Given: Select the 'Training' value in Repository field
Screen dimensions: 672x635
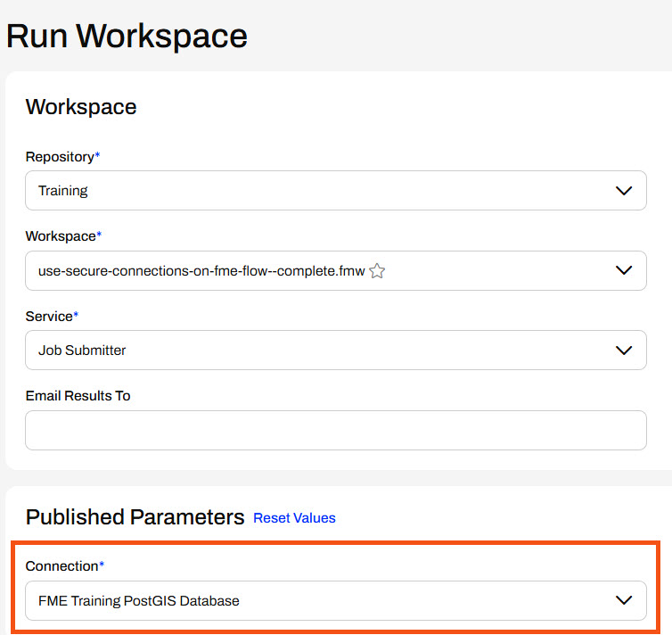Looking at the screenshot, I should (63, 191).
